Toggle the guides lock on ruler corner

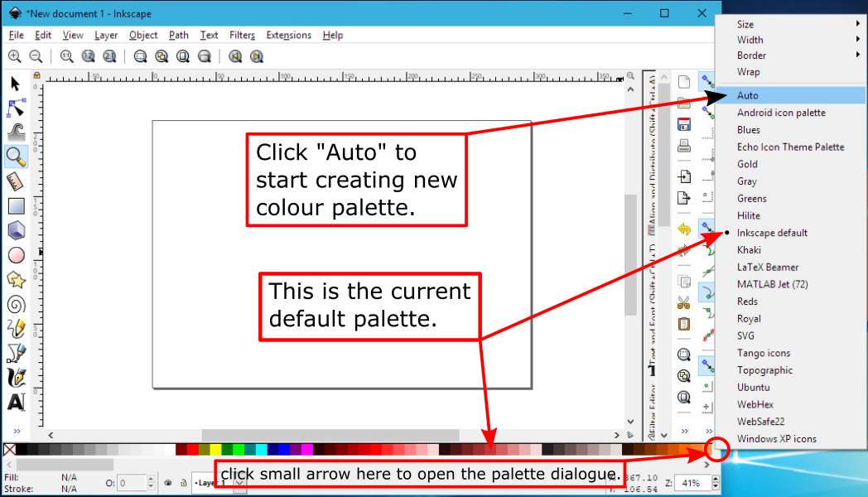pos(36,75)
